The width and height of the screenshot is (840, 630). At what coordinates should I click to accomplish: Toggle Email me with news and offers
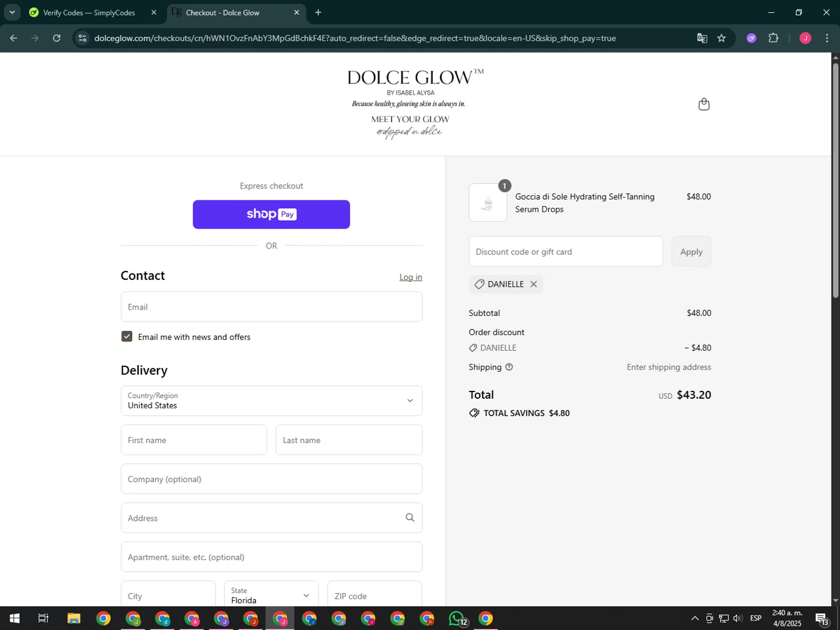127,337
